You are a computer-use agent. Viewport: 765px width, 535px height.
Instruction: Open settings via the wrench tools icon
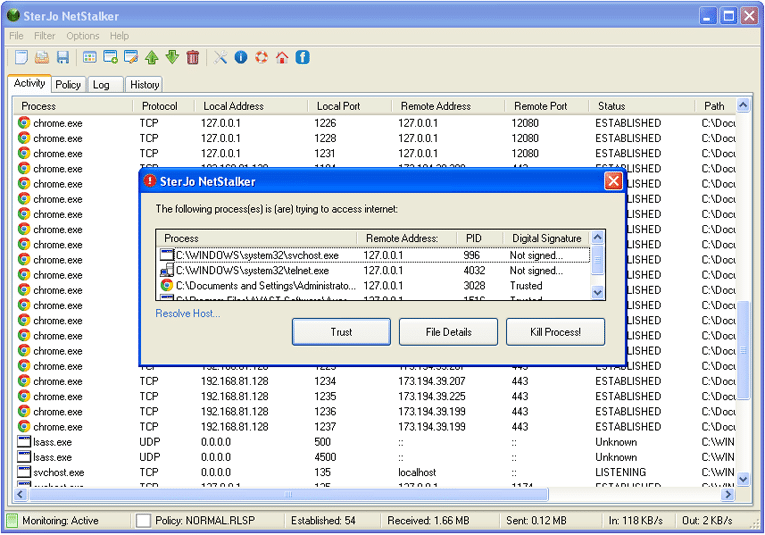(x=221, y=58)
